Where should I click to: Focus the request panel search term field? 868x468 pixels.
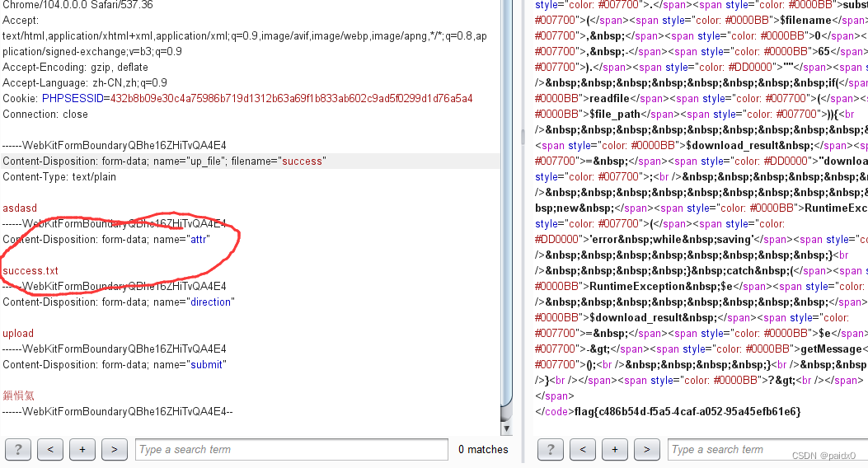click(x=292, y=449)
